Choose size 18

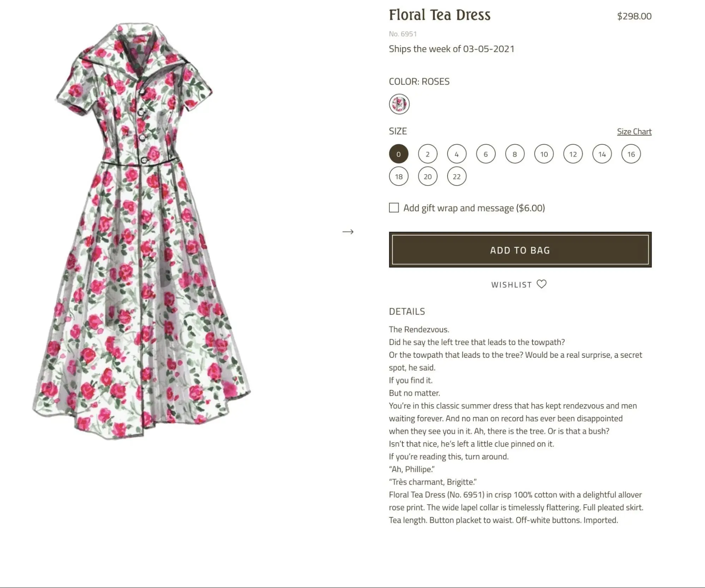(399, 176)
